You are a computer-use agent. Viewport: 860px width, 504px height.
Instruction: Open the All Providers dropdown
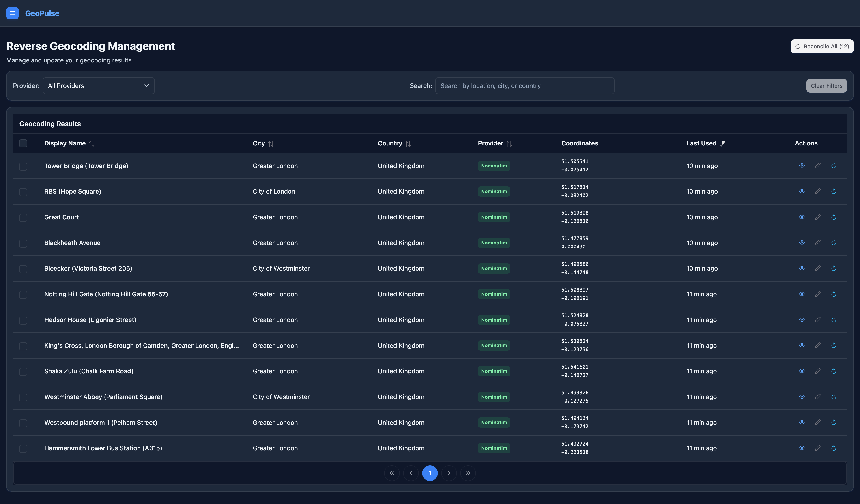pyautogui.click(x=99, y=85)
